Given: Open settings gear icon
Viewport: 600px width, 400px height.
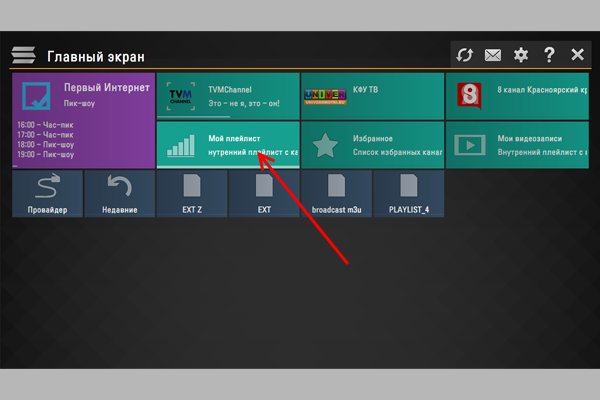Looking at the screenshot, I should (520, 55).
